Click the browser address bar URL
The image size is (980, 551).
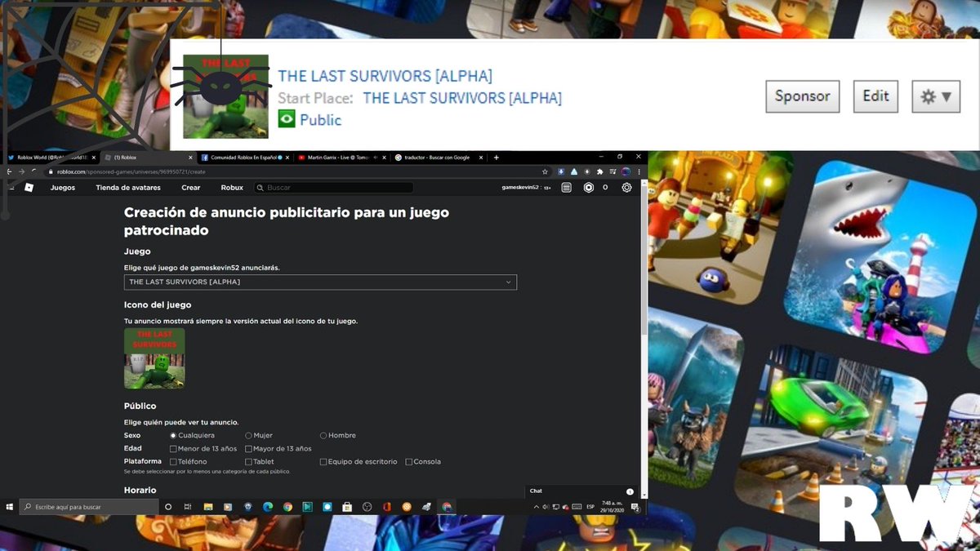coord(131,171)
